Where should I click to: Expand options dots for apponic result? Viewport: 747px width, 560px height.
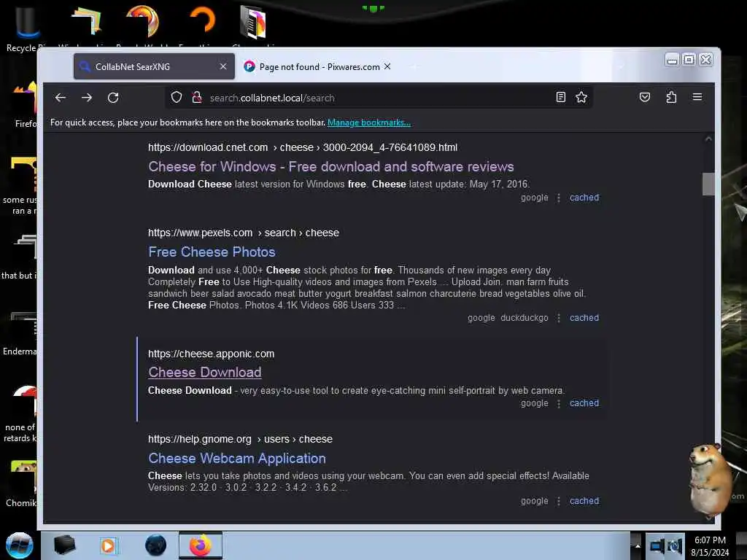[x=559, y=403]
